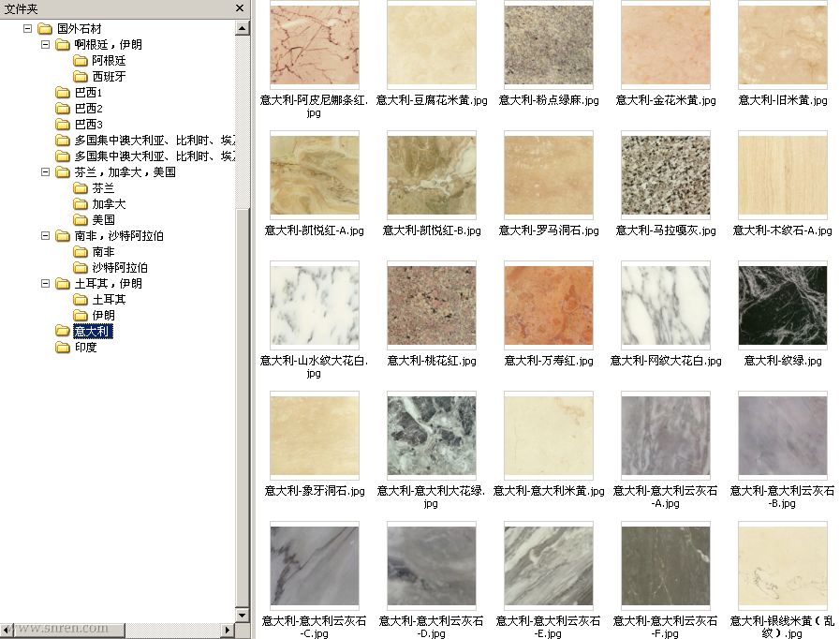Click the 国外石材 folder icon
The image size is (840, 639).
coord(45,29)
